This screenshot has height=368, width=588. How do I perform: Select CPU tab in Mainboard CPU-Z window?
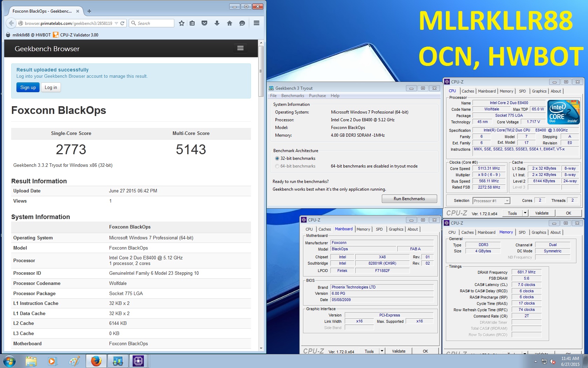coord(309,229)
